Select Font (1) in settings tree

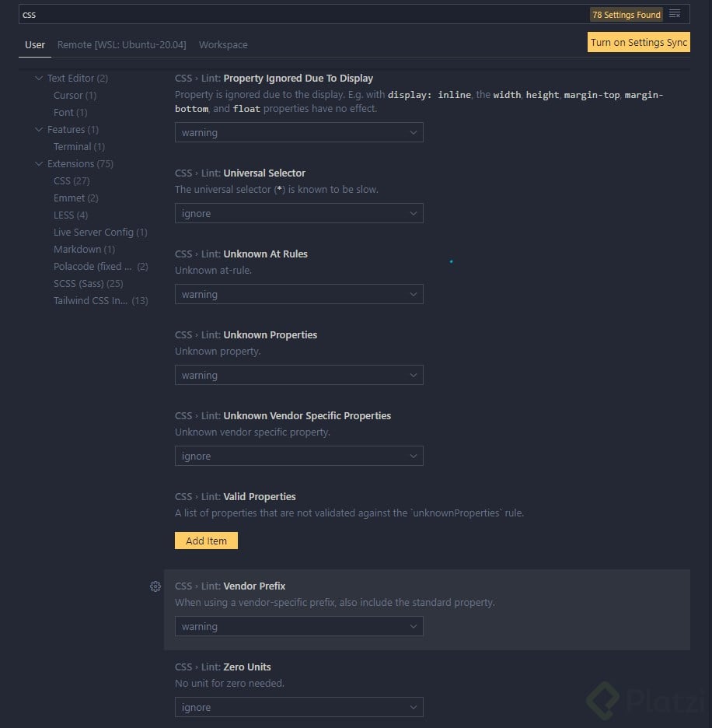coord(70,112)
